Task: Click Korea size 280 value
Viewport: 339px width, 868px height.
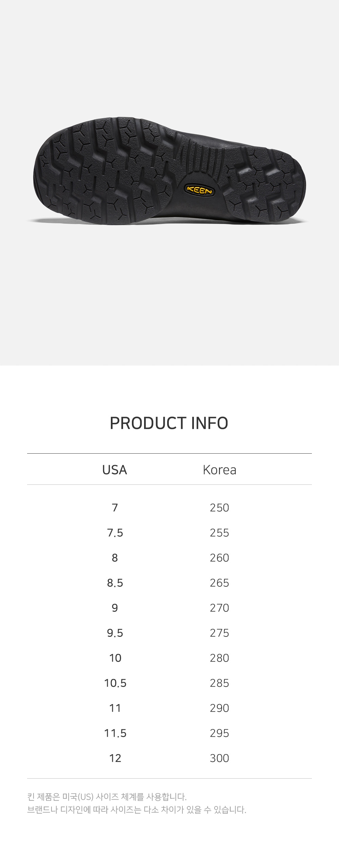Action: [x=219, y=658]
